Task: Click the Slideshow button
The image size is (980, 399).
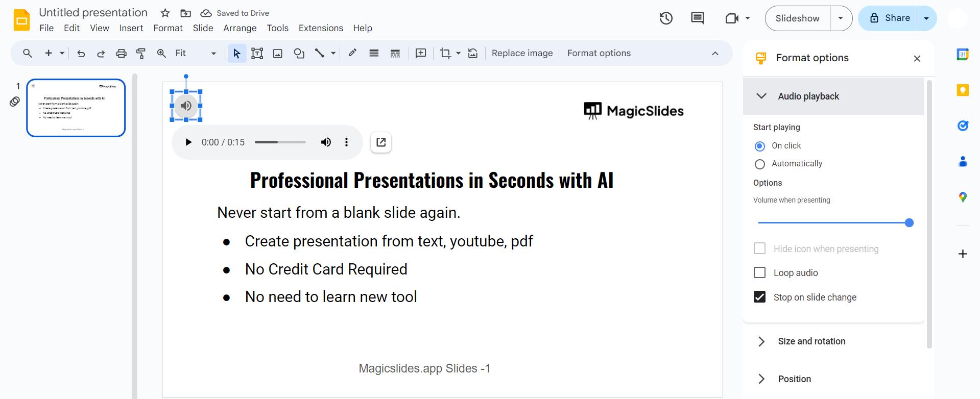Action: point(798,18)
